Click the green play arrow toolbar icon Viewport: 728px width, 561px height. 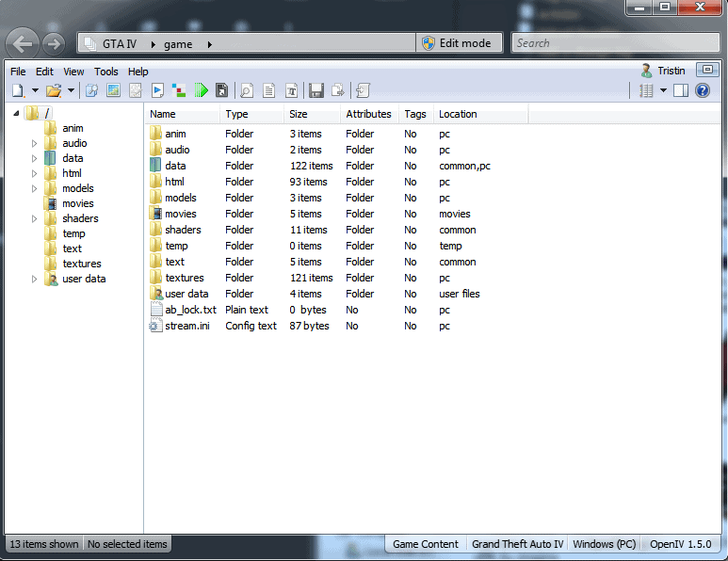coord(201,90)
